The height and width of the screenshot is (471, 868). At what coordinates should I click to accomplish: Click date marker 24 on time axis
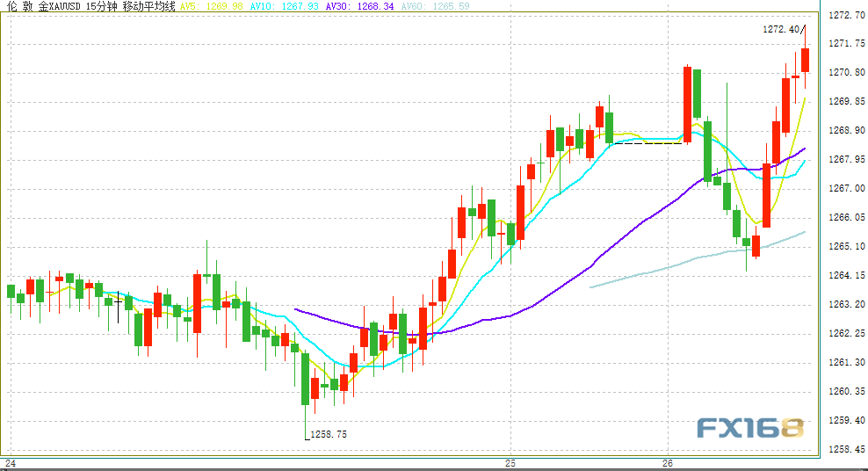coord(11,463)
